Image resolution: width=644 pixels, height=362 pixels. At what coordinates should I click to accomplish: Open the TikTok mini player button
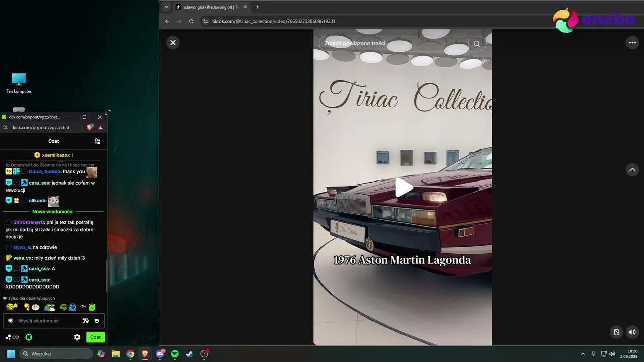pyautogui.click(x=617, y=332)
